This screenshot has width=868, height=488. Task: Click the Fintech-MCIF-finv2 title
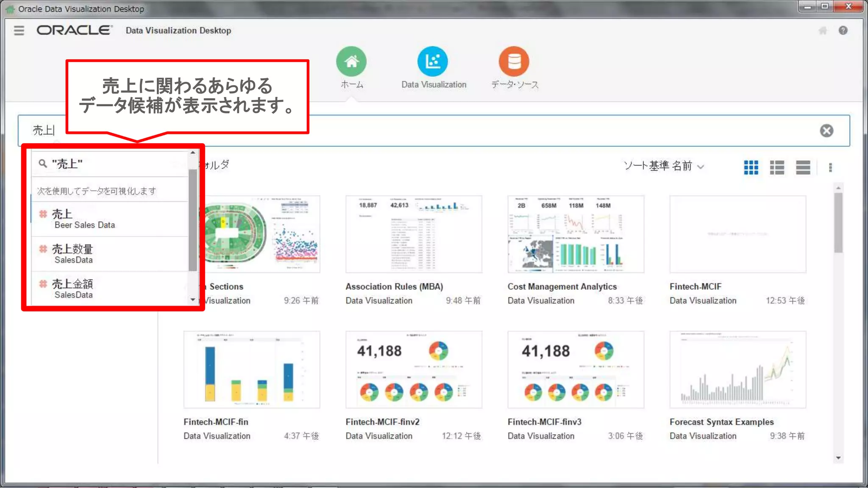click(x=382, y=422)
